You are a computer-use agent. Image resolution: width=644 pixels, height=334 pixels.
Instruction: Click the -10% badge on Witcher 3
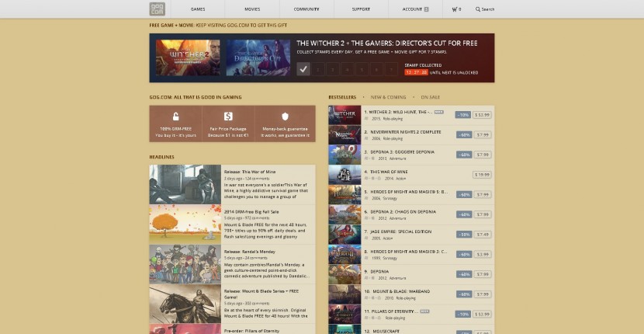(x=463, y=115)
